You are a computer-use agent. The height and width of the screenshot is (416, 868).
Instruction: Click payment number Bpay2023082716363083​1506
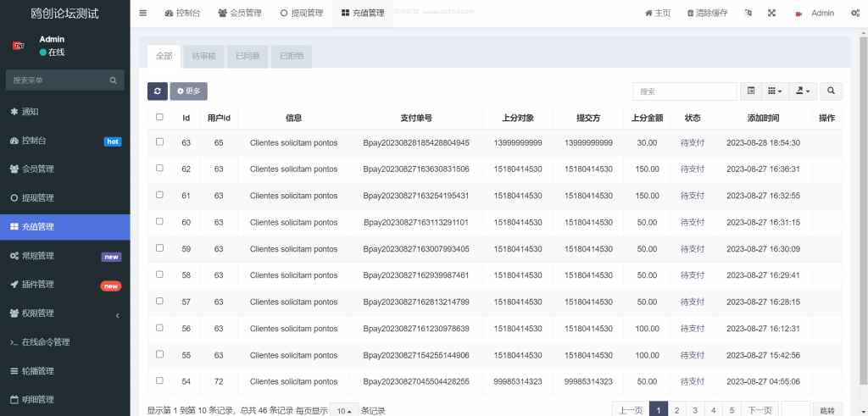(x=416, y=169)
